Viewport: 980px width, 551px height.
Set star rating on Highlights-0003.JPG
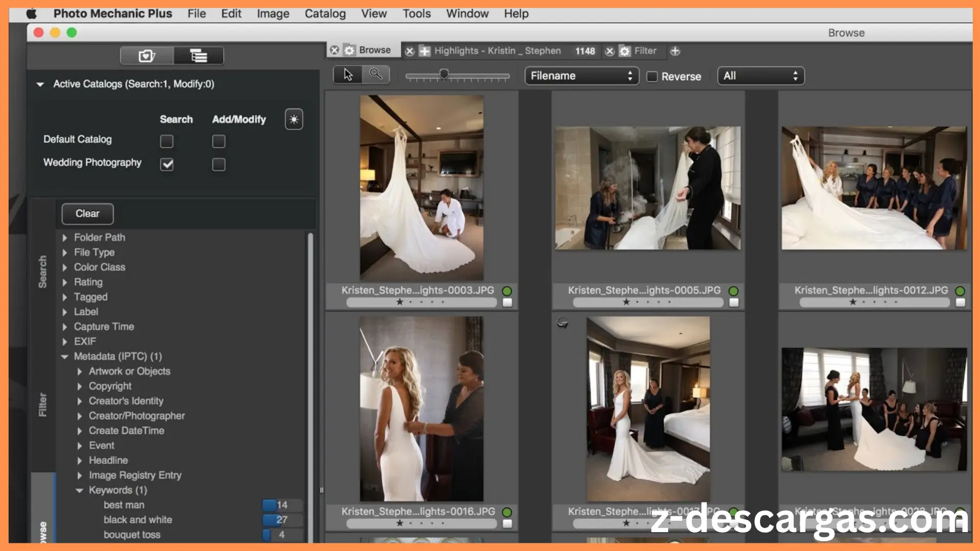(422, 302)
